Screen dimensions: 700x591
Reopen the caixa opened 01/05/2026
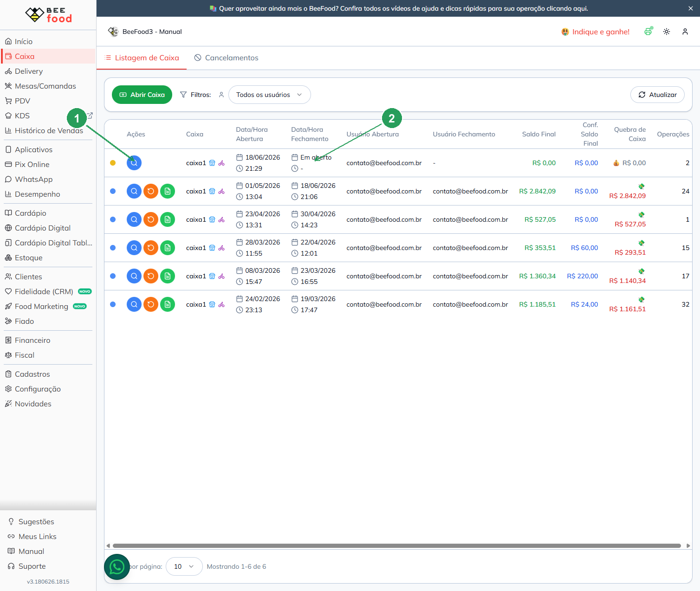[151, 191]
